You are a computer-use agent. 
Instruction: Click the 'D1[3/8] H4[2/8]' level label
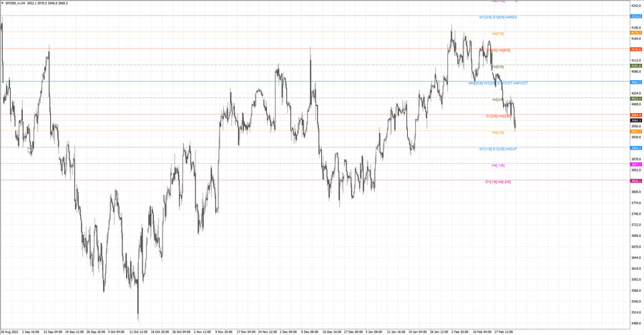tap(498, 116)
